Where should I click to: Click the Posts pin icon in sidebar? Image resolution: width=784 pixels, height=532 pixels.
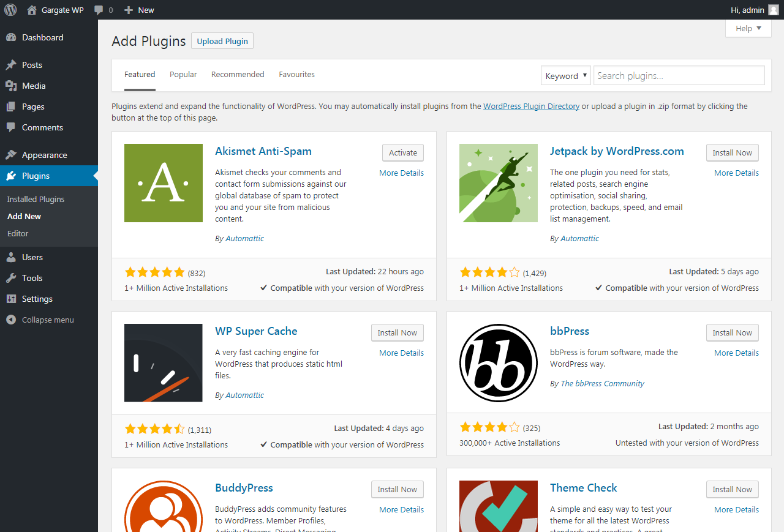tap(11, 65)
